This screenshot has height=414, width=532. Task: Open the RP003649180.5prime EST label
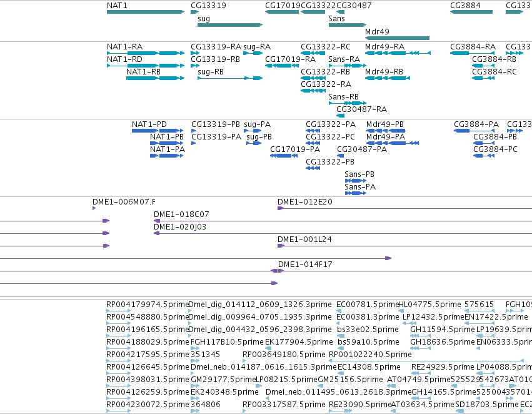284,355
